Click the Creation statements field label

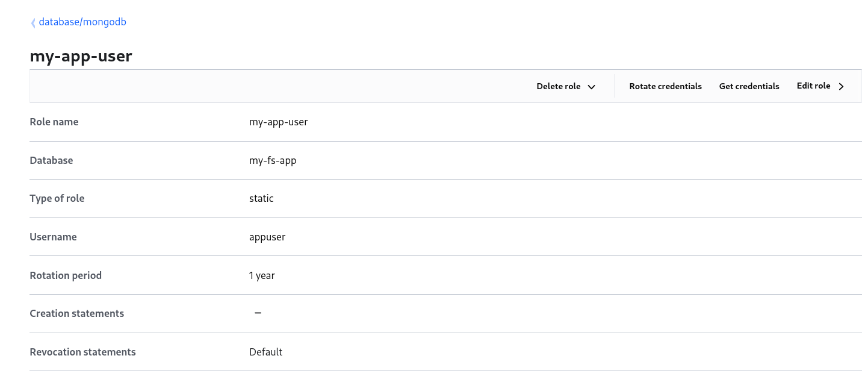click(x=76, y=313)
